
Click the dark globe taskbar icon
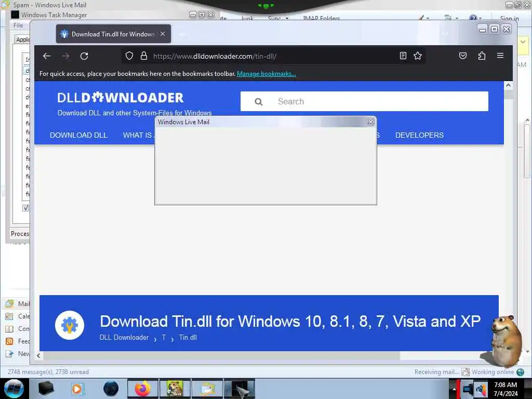(x=111, y=389)
